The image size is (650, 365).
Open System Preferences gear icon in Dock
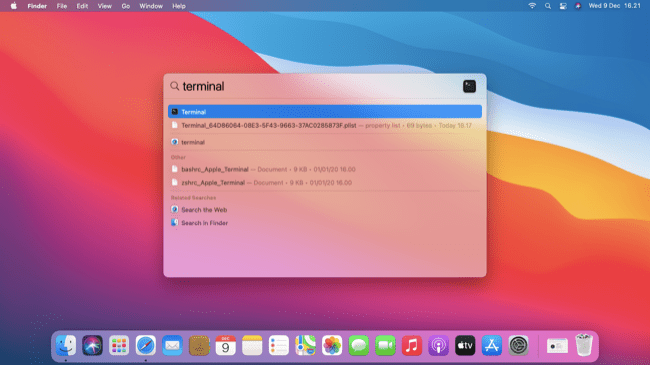pyautogui.click(x=518, y=345)
